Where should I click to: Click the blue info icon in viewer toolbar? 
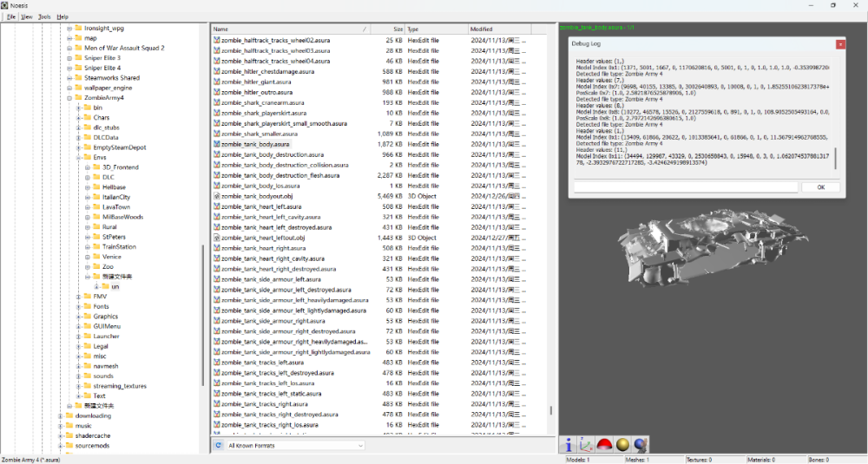point(569,444)
